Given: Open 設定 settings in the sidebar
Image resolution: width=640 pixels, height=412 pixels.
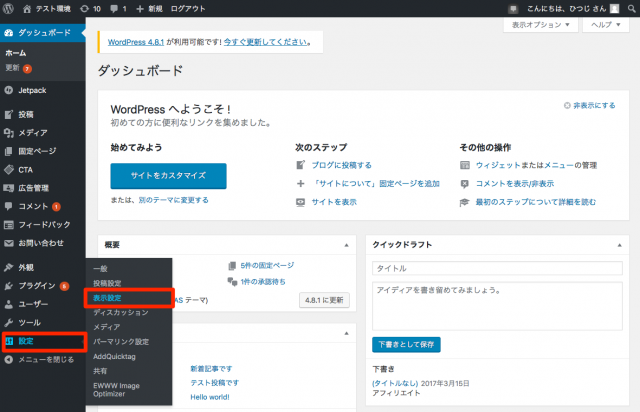Looking at the screenshot, I should click(44, 341).
